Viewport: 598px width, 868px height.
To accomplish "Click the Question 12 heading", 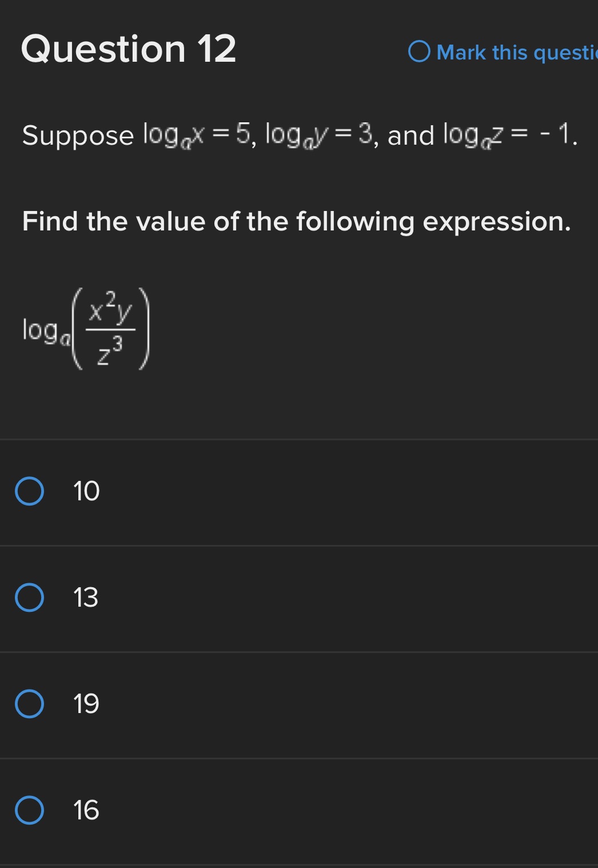I will coord(129,49).
